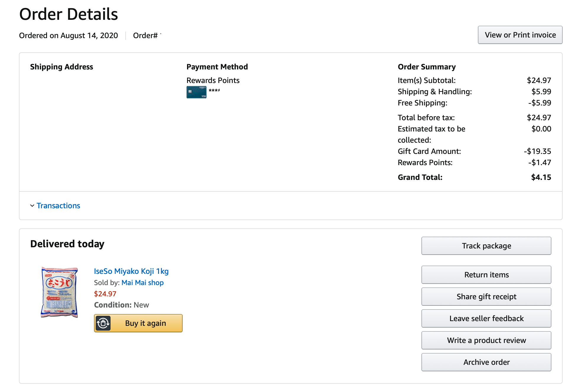Archive order using the bottom button
This screenshot has height=392, width=573.
[486, 362]
